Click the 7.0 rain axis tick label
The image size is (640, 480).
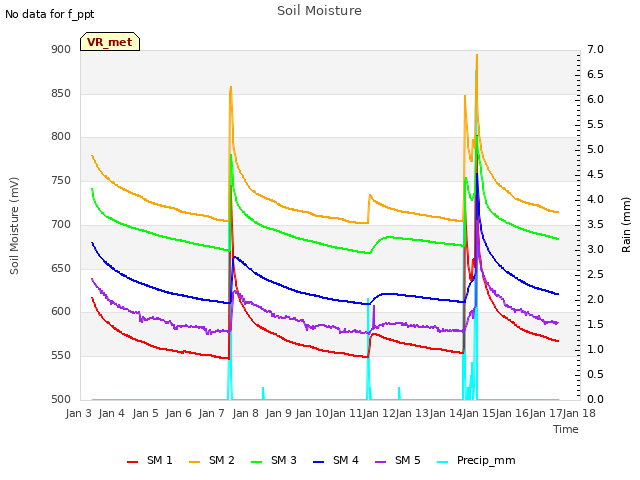[596, 50]
